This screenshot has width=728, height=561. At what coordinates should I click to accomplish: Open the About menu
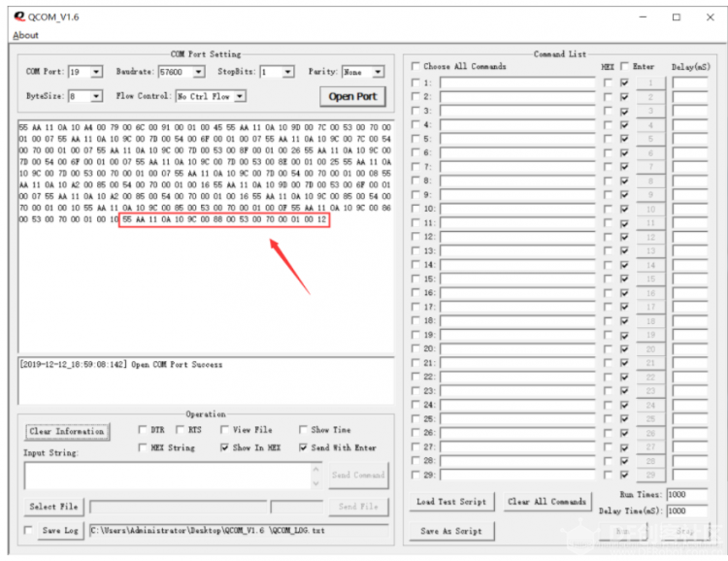point(25,35)
